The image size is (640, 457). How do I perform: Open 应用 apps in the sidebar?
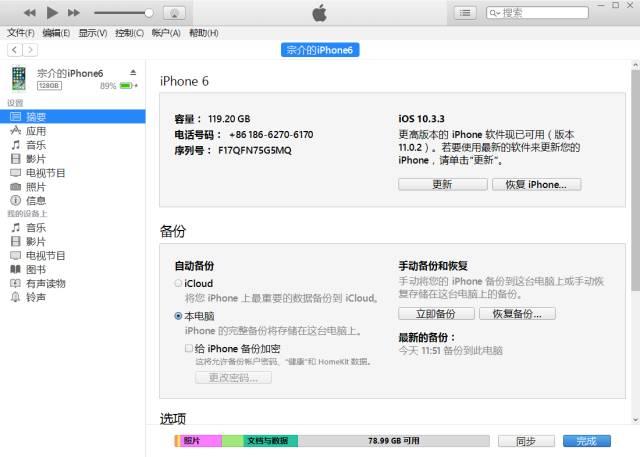[36, 131]
